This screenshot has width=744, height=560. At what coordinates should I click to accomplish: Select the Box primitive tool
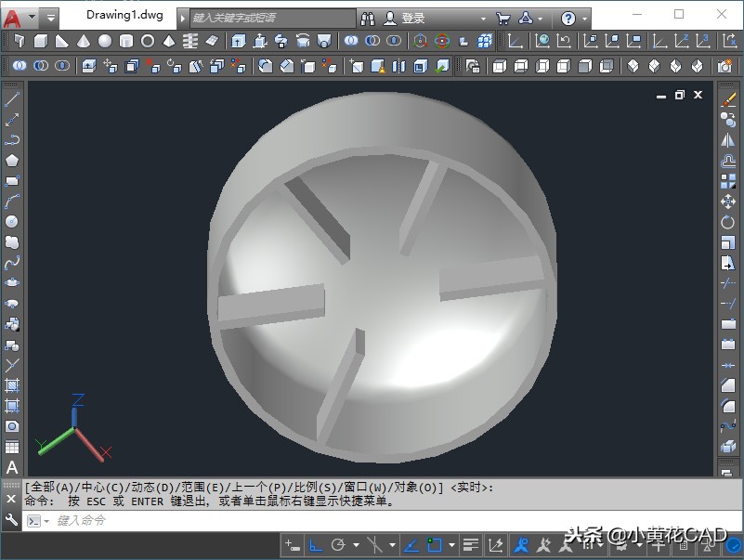[x=42, y=41]
